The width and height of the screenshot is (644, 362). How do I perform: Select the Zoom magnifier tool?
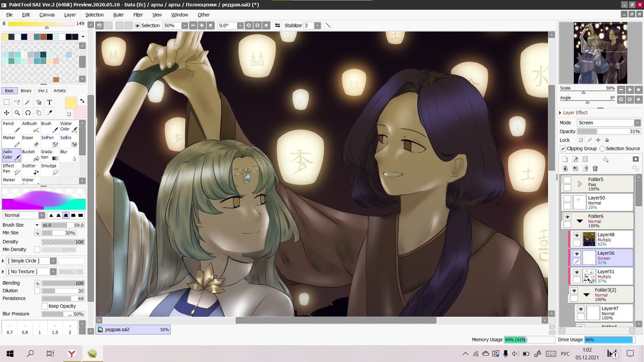coord(17,113)
